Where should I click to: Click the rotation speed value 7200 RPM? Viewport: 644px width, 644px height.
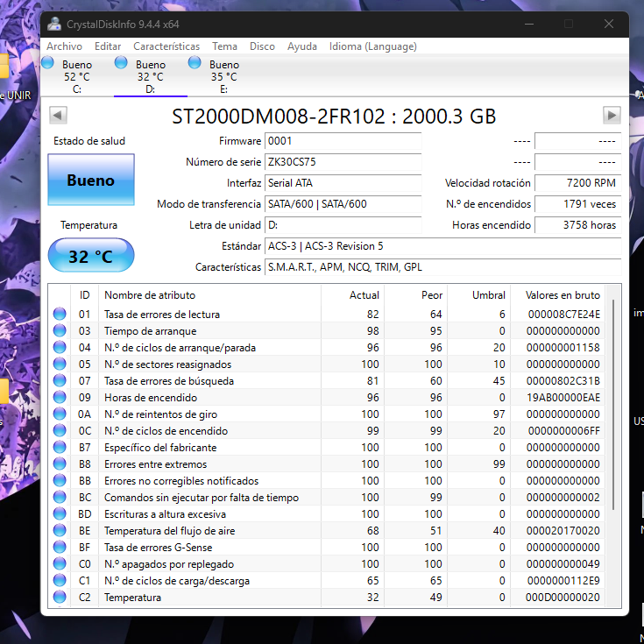577,183
